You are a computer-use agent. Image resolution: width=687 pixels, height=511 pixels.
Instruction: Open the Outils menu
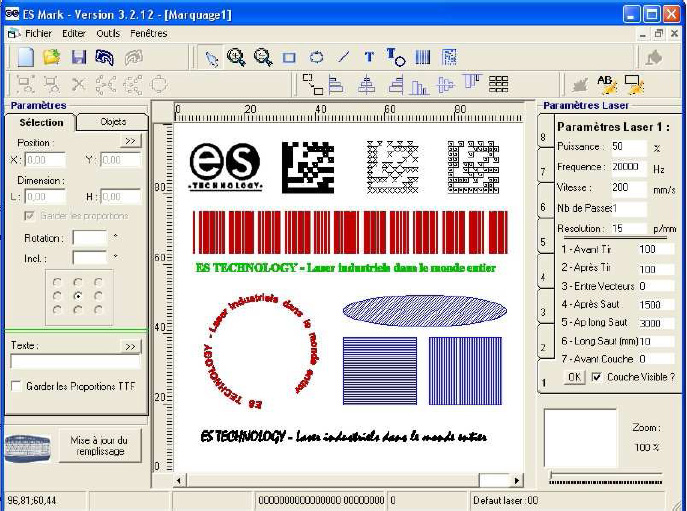[x=108, y=33]
